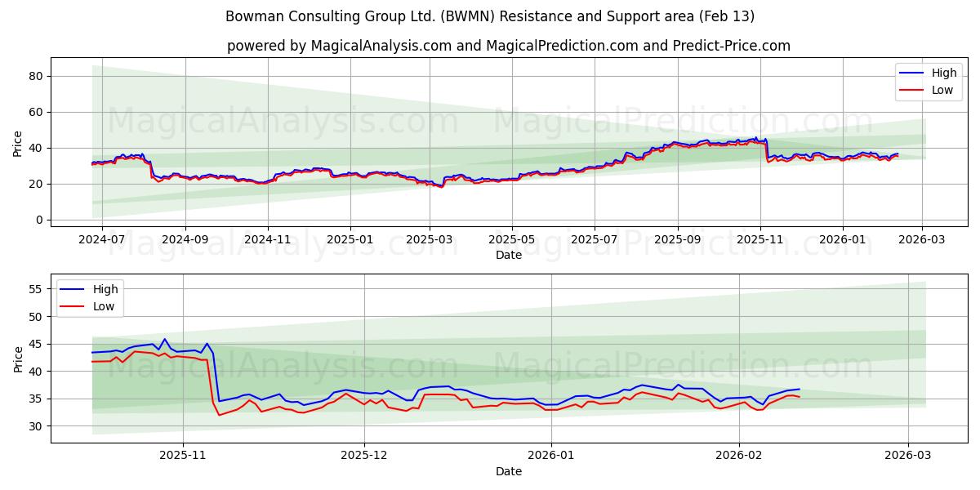Click the 'Price' y-axis label of top chart
Screen dimensions: 980x490
[x=18, y=143]
